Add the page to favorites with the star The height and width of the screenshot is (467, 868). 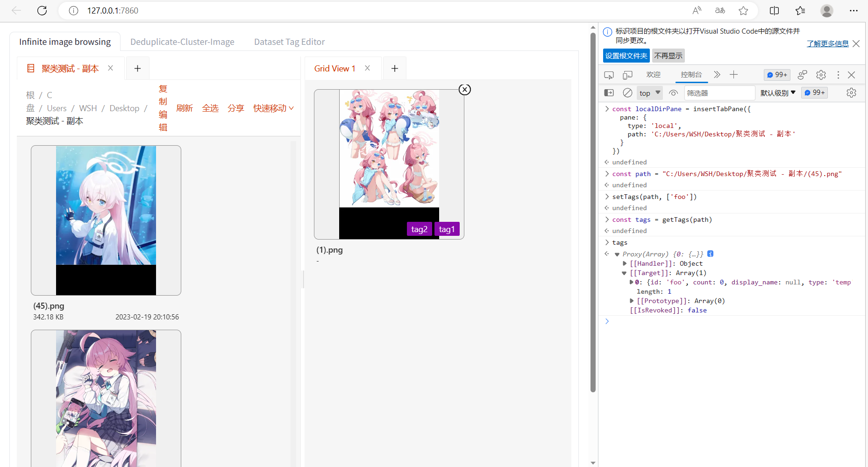(x=744, y=10)
